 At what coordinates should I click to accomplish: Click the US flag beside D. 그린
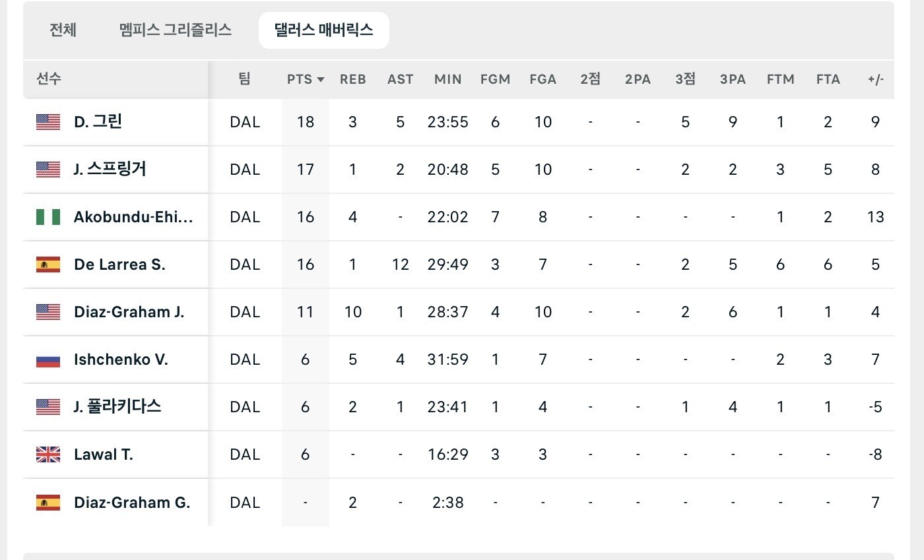tap(48, 122)
